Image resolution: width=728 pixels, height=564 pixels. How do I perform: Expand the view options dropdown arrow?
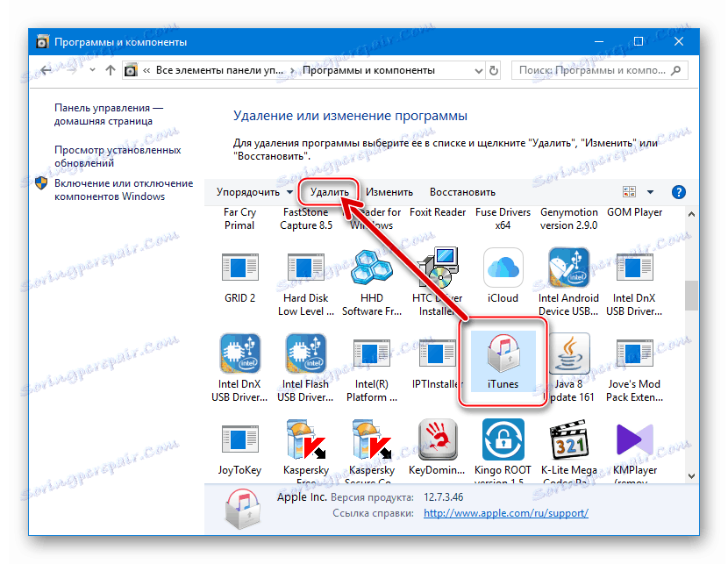[650, 192]
